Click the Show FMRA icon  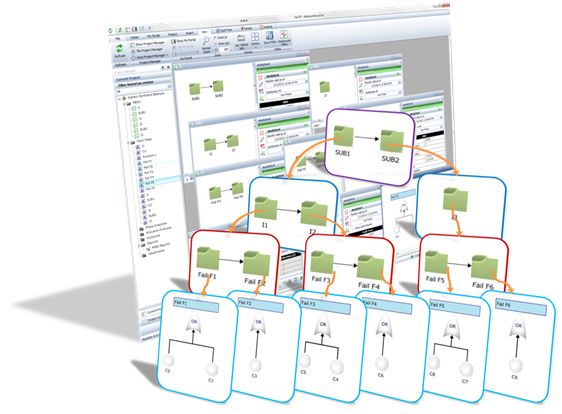270,36
